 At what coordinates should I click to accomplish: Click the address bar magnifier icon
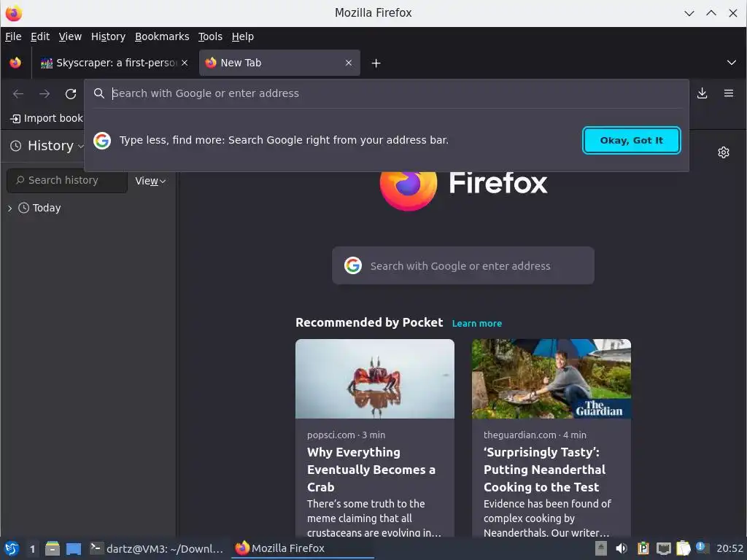point(98,93)
